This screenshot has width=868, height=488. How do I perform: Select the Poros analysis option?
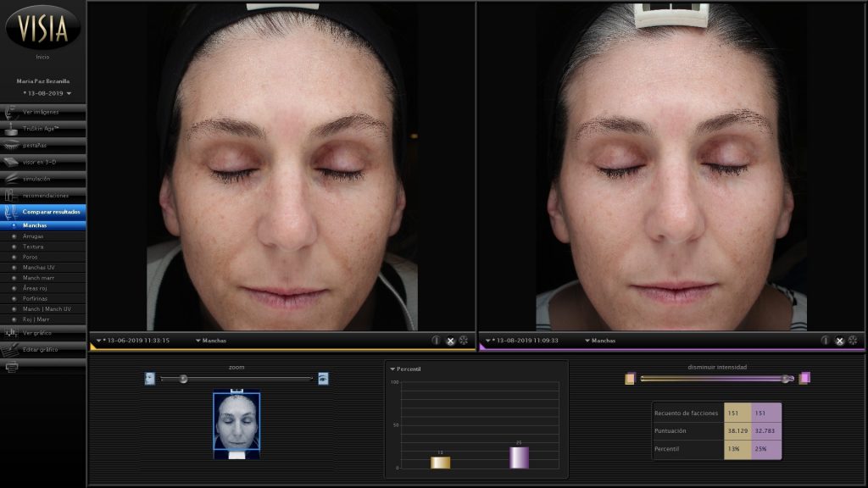tap(31, 257)
